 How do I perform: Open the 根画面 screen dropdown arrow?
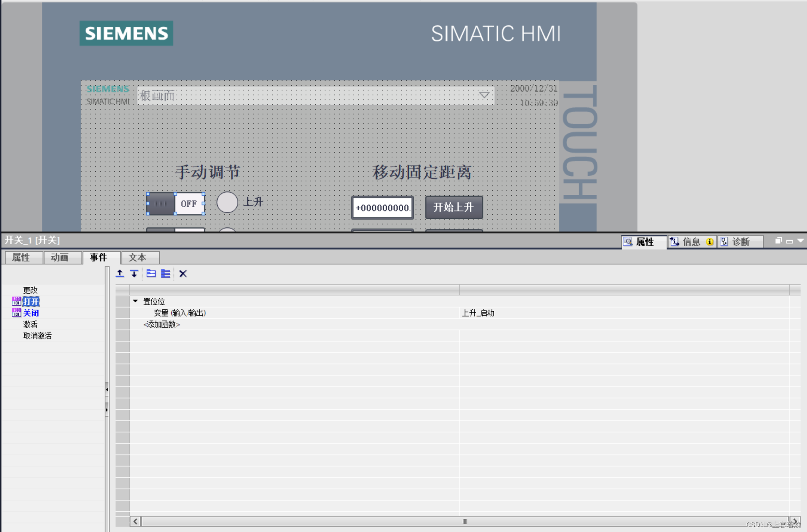point(484,95)
